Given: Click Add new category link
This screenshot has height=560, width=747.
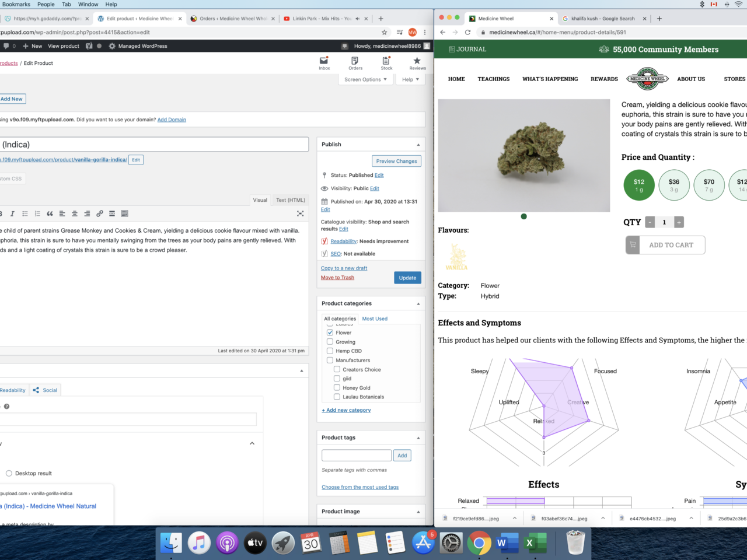Looking at the screenshot, I should 346,410.
